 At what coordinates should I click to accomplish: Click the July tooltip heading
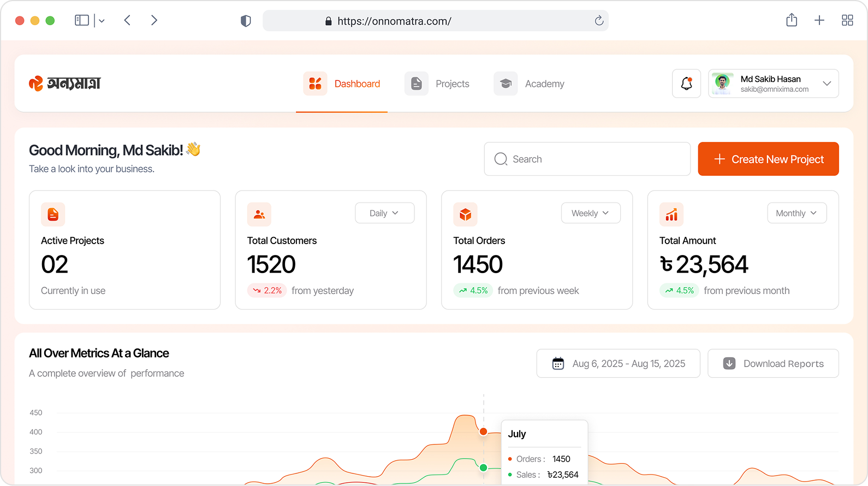517,434
